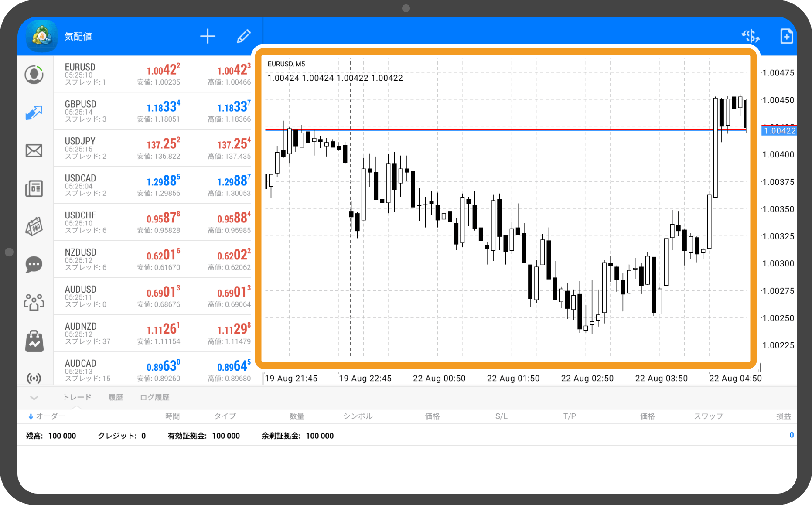The width and height of the screenshot is (812, 505).
Task: Open the mailbox envelope icon
Action: (34, 151)
